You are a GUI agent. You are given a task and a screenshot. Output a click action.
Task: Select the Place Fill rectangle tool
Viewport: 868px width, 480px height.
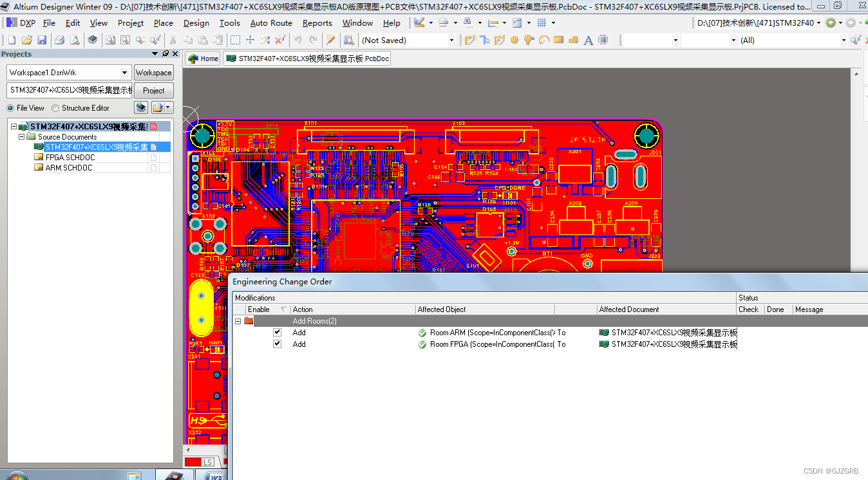coord(558,40)
